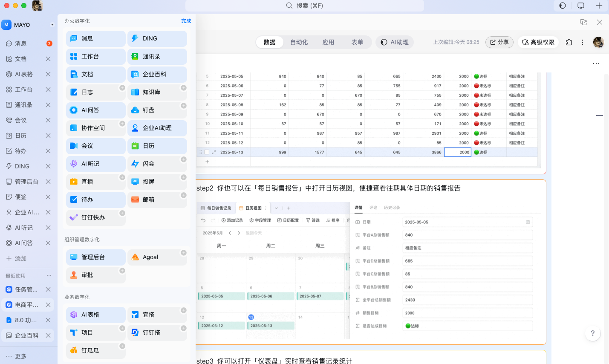Focus the 搜索 search field

pos(305,6)
